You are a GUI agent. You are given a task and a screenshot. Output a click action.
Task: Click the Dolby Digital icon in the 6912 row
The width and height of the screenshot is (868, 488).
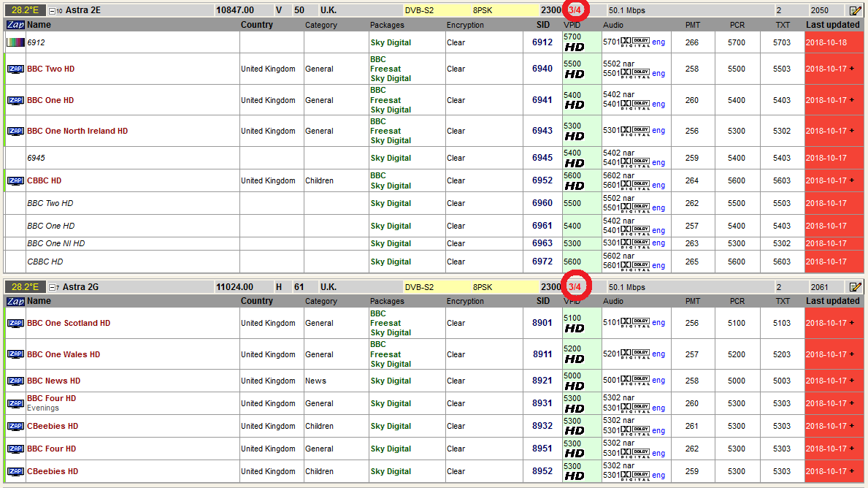pyautogui.click(x=635, y=42)
